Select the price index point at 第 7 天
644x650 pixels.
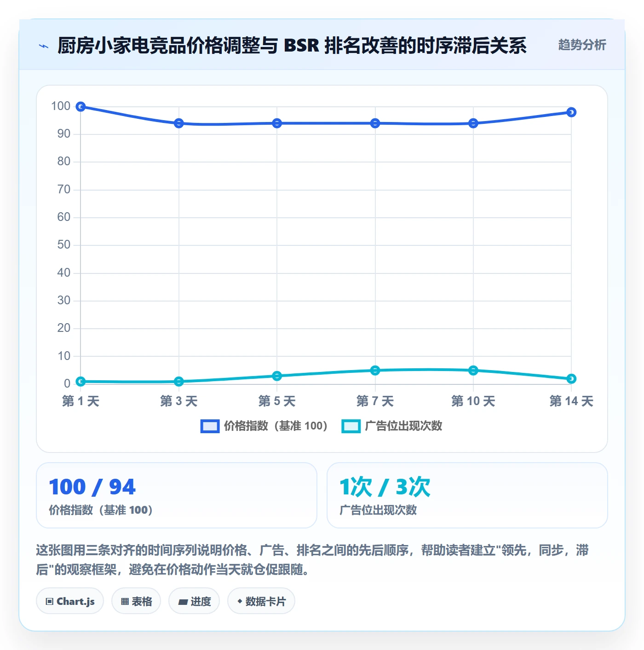point(375,123)
